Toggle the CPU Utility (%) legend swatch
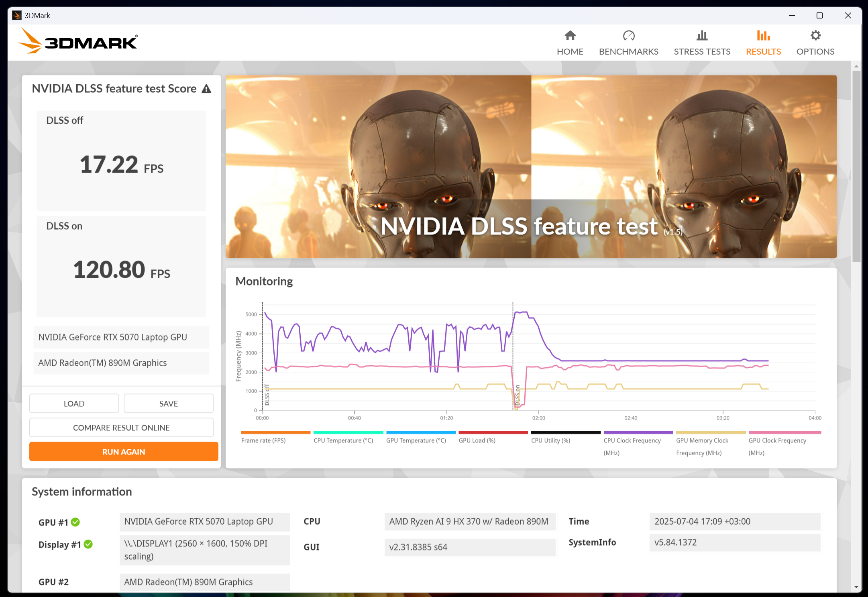The width and height of the screenshot is (868, 597). (566, 432)
